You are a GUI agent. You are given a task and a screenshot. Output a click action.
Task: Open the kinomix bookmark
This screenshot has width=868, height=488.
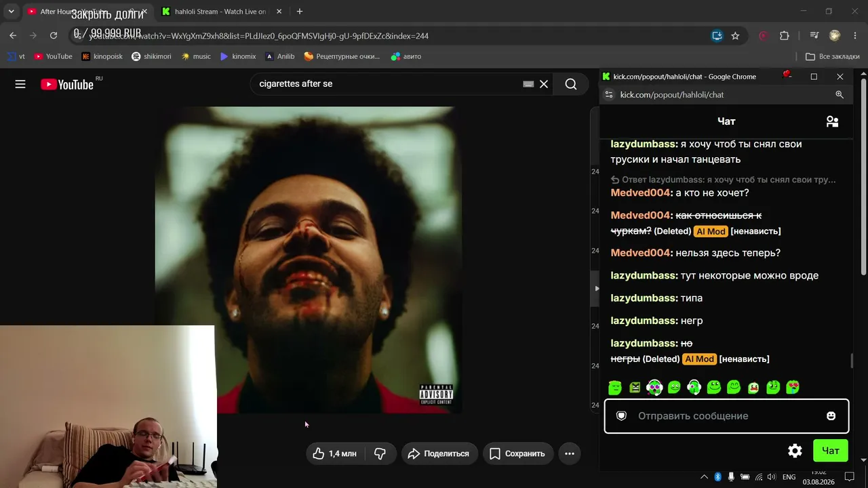238,56
